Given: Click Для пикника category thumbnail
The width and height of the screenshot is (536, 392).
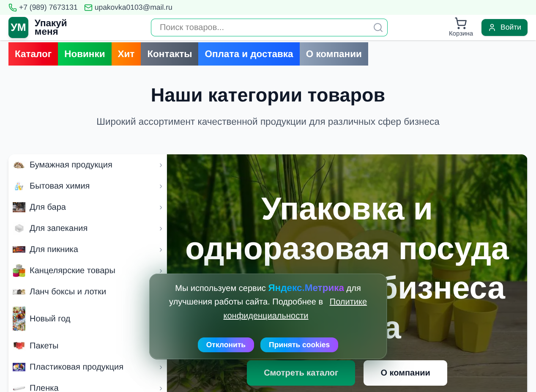Looking at the screenshot, I should 19,249.
